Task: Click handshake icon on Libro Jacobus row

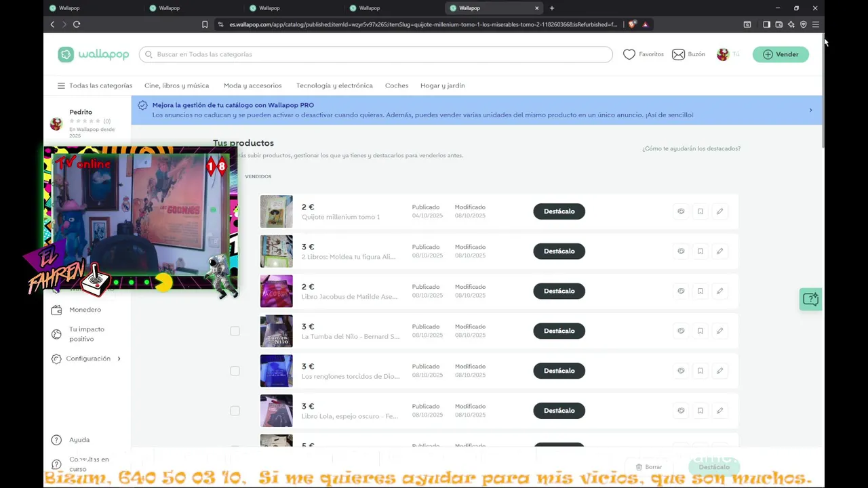Action: point(681,291)
